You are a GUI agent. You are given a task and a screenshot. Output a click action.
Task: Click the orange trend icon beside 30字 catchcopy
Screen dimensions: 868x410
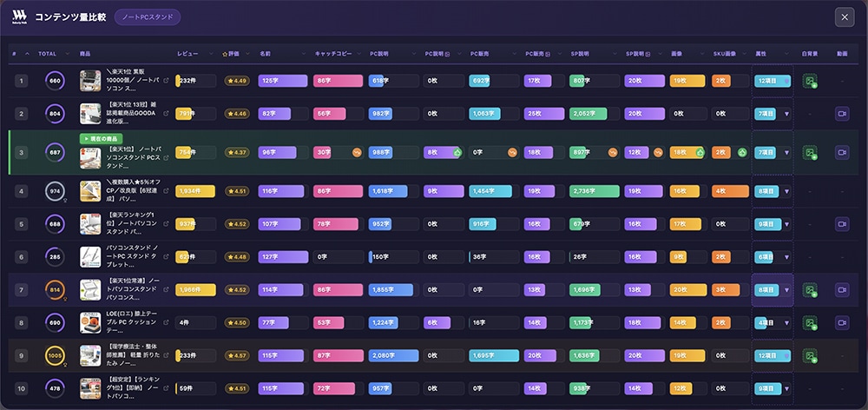[x=356, y=152]
